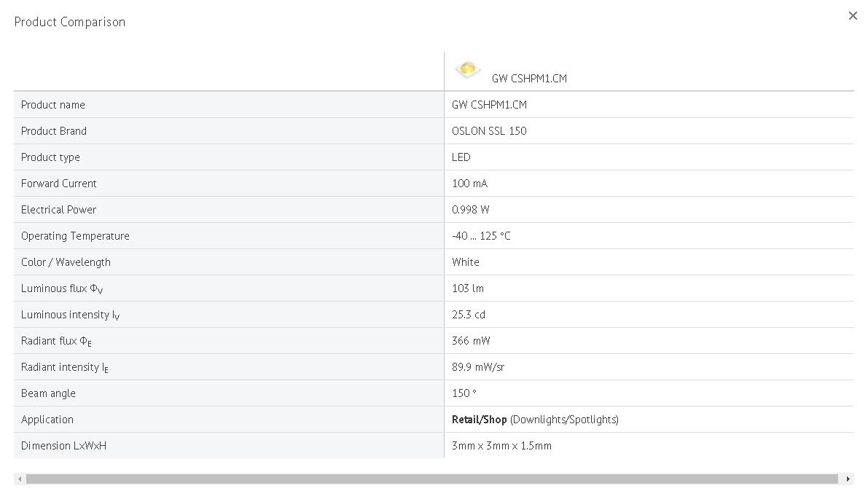Click the 'Radiant flux' row label

56,342
